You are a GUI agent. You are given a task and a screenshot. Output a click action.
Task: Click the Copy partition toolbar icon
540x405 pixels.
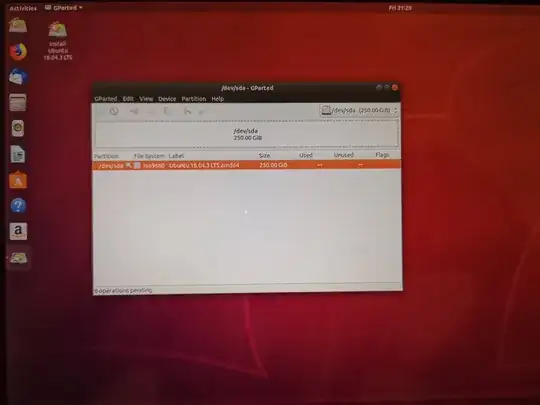click(x=152, y=111)
